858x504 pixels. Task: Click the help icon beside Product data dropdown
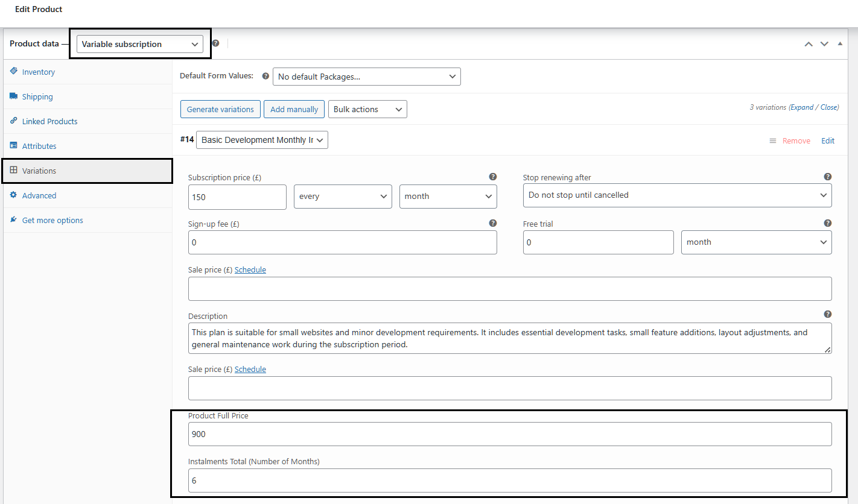pyautogui.click(x=215, y=43)
